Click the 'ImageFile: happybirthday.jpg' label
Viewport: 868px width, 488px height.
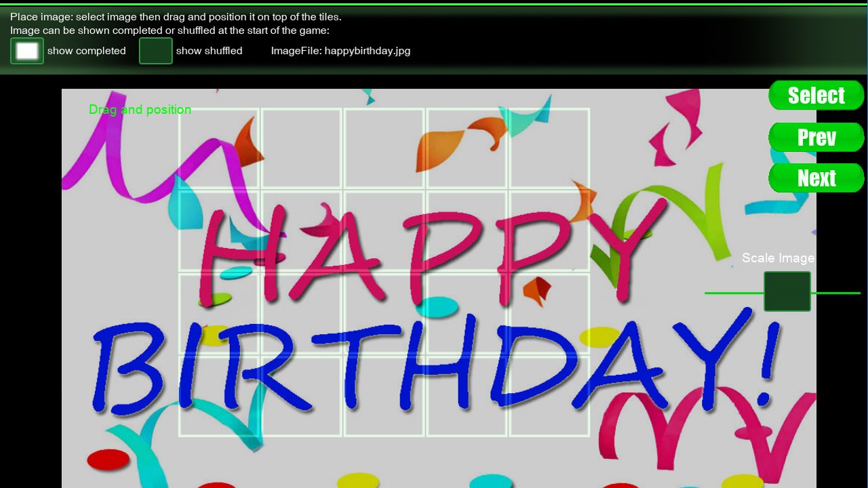(x=340, y=51)
